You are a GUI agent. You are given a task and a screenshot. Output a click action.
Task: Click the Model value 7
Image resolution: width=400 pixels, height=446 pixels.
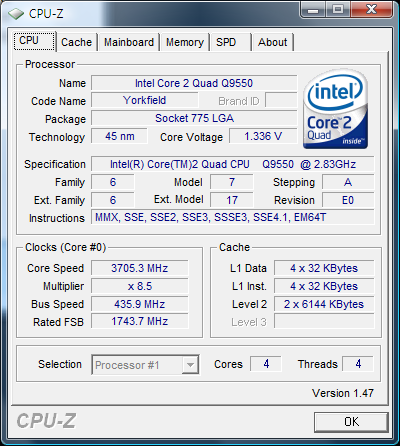232,182
